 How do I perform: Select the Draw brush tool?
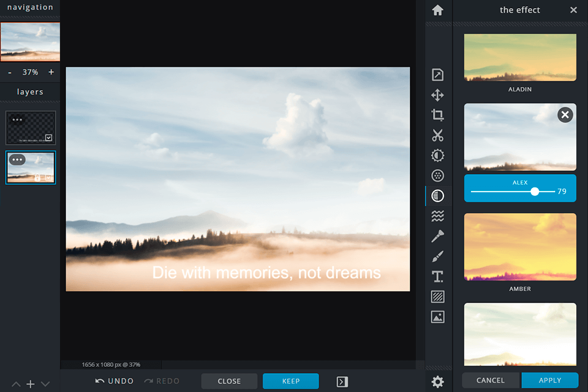click(437, 256)
